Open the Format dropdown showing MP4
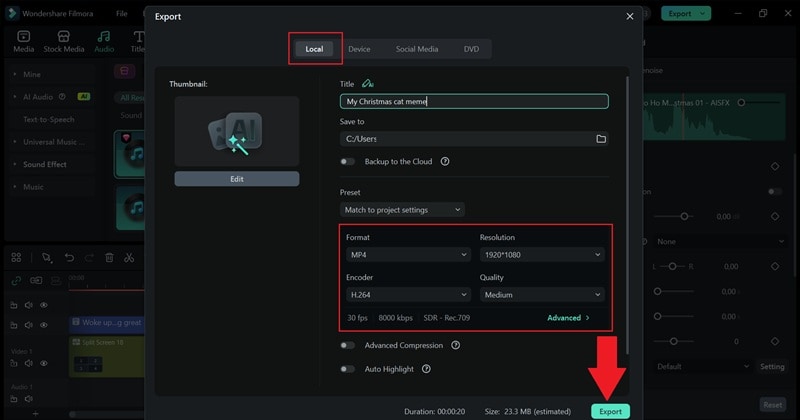Viewport: 800px width, 420px height. click(x=408, y=255)
